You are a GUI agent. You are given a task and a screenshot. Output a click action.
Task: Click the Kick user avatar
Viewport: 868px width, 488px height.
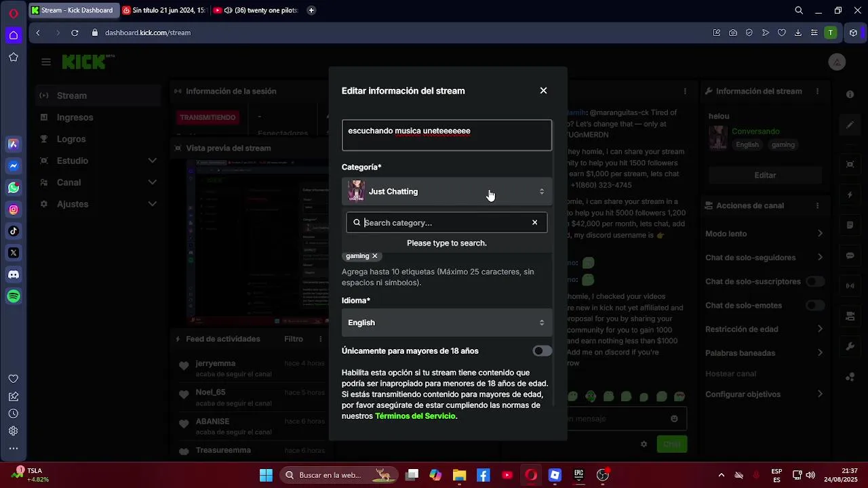(837, 62)
